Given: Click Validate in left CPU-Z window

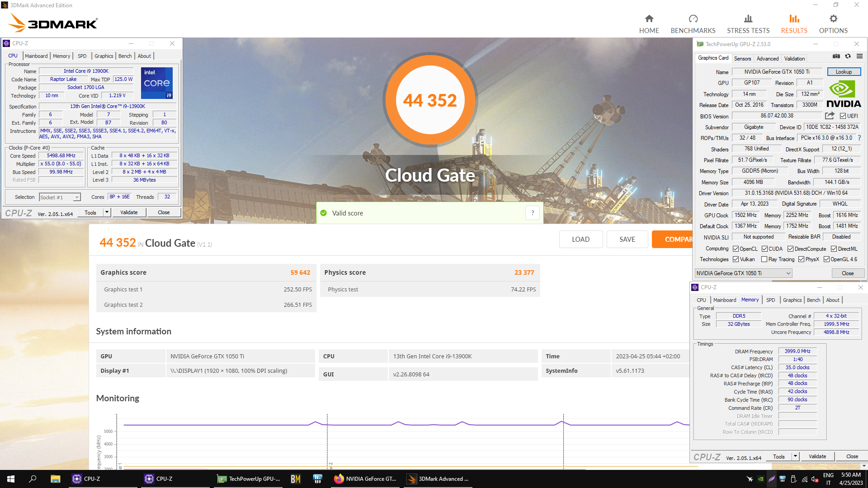Looking at the screenshot, I should (129, 212).
